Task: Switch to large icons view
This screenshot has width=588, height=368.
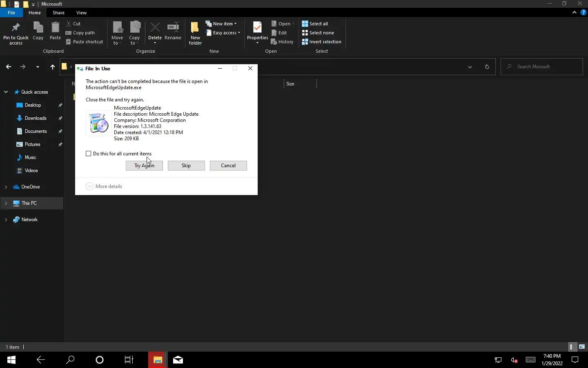Action: (x=581, y=347)
